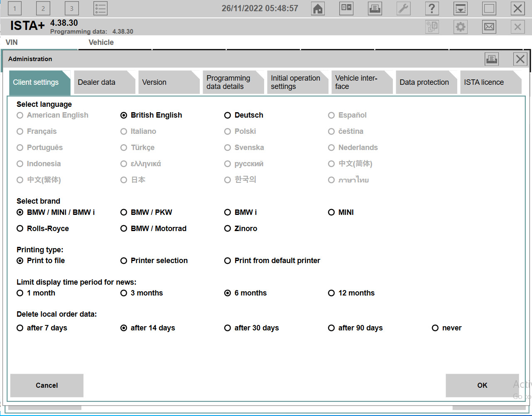
Task: Click the top toolbar print icon
Action: (x=375, y=8)
